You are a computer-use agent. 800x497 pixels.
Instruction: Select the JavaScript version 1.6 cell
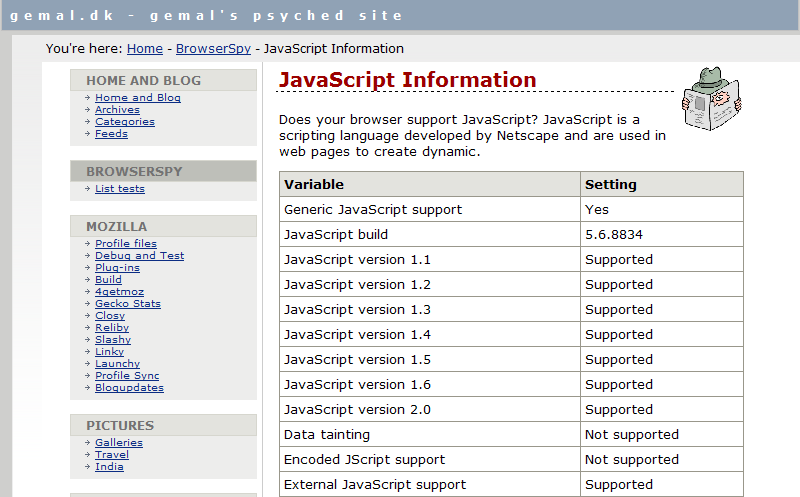coord(430,384)
